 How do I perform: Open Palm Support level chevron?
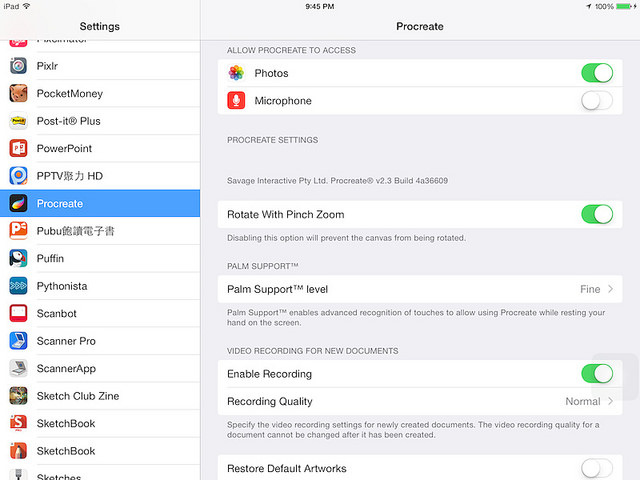(611, 289)
